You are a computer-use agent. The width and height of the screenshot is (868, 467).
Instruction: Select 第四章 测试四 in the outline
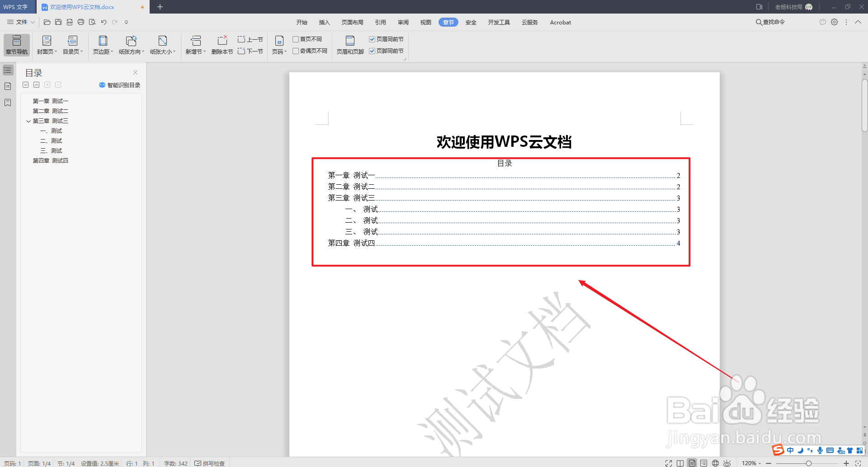[x=51, y=160]
